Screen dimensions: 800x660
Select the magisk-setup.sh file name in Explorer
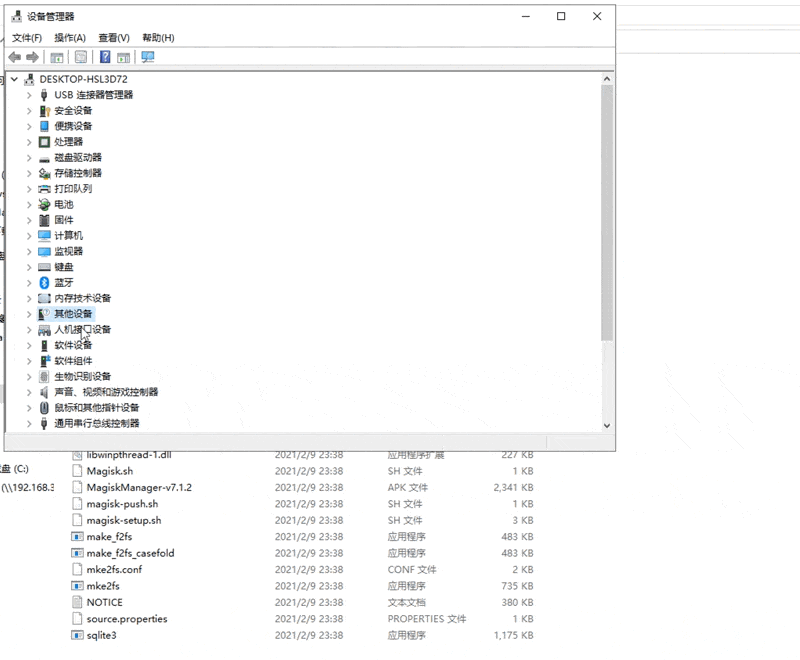click(124, 520)
